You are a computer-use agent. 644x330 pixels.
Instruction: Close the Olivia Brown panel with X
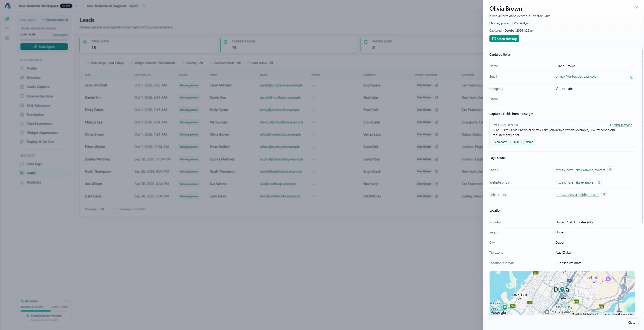click(x=636, y=7)
